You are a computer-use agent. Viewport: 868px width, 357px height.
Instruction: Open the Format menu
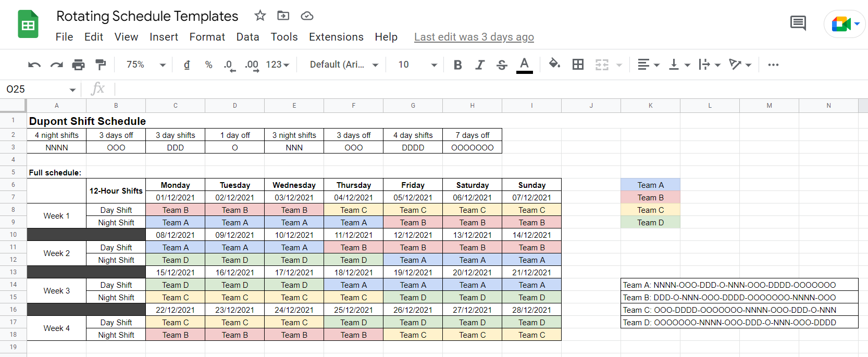207,37
